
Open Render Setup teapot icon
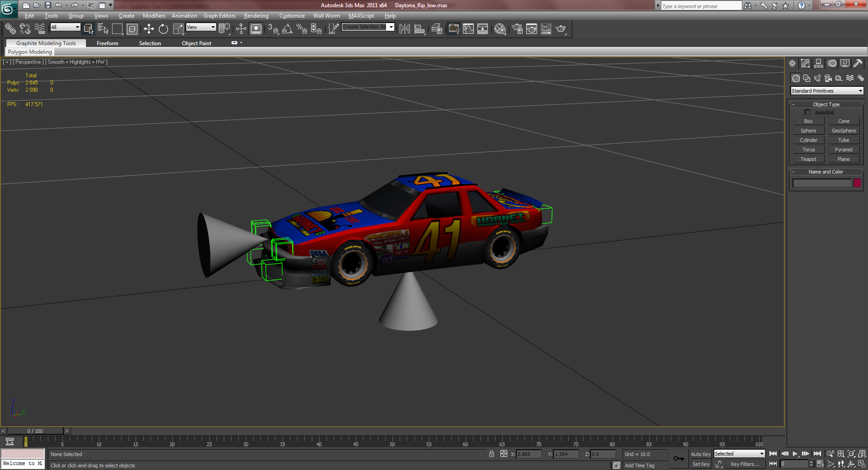coord(517,29)
